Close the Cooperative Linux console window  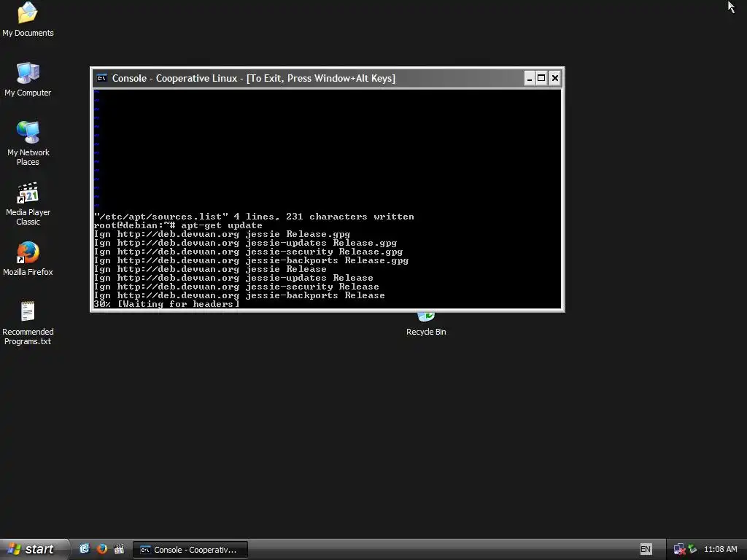point(555,78)
